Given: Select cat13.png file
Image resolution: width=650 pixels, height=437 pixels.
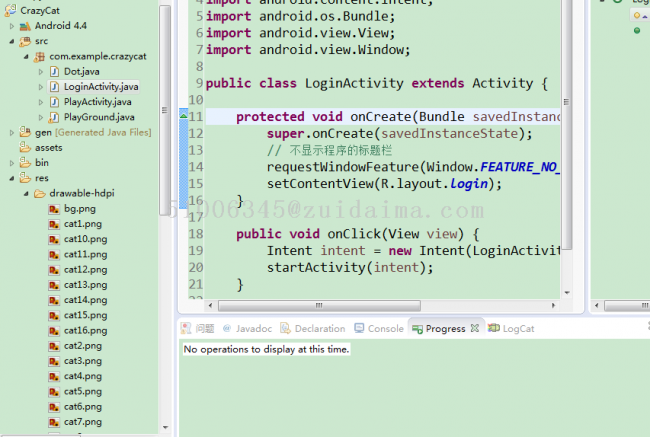Looking at the screenshot, I should [85, 285].
